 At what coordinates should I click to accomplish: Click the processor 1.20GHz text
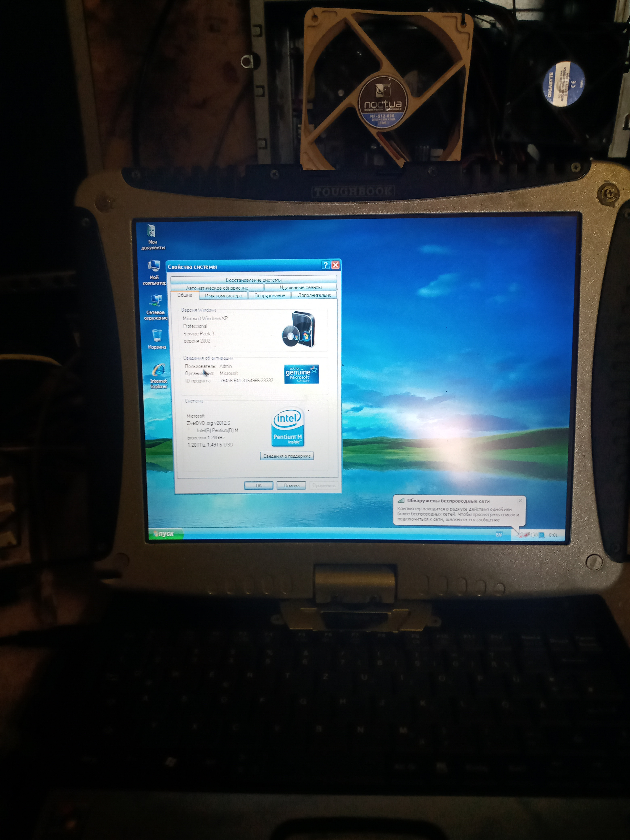(x=206, y=438)
